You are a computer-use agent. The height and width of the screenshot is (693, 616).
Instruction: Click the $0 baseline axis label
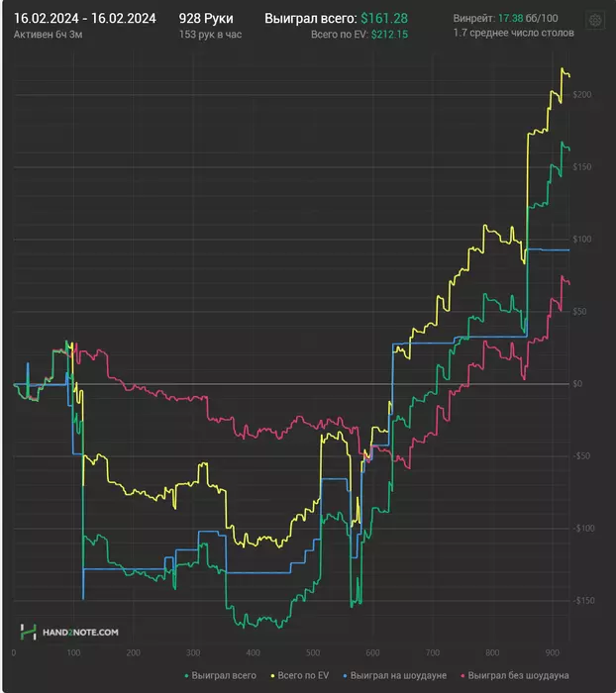(577, 384)
